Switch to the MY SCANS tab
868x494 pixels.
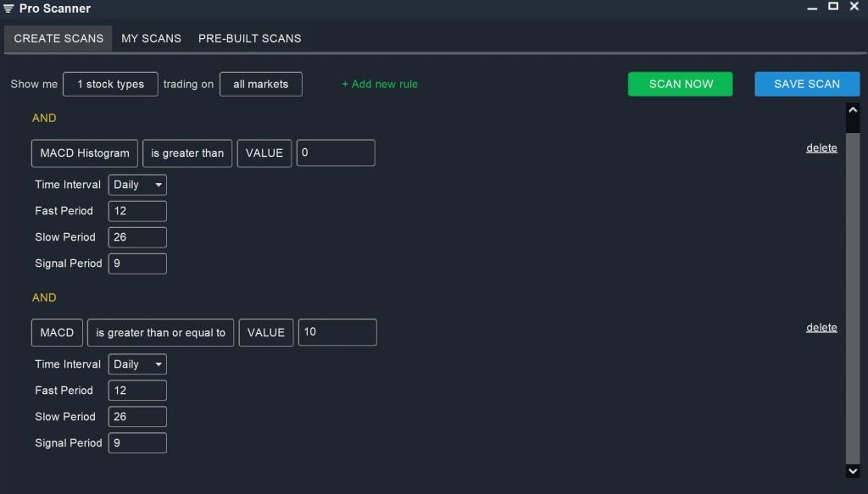pyautogui.click(x=151, y=38)
